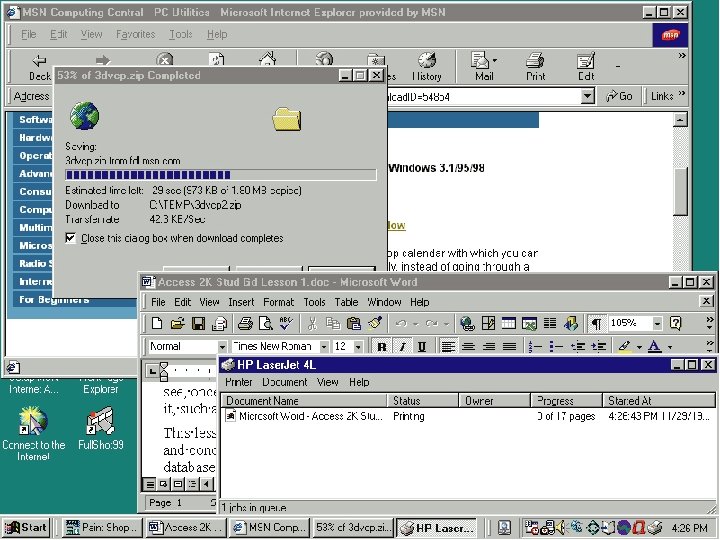Open the Print Preview icon in Word toolbar

tap(266, 324)
